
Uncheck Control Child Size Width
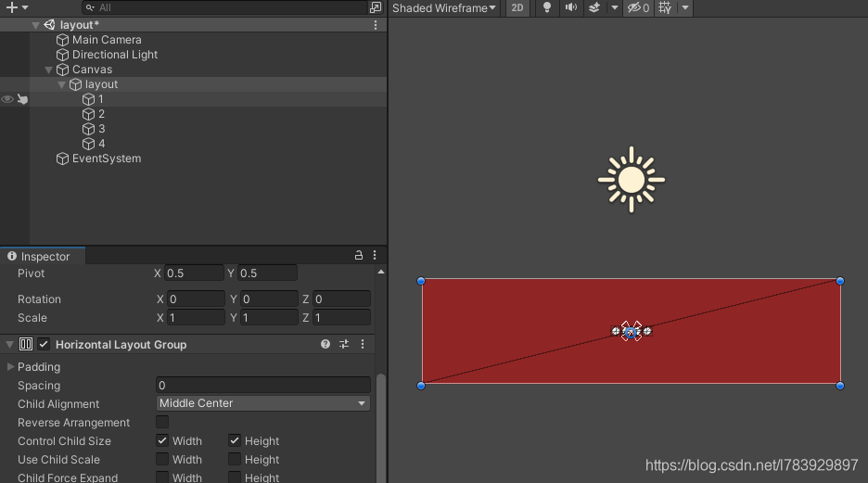(162, 441)
